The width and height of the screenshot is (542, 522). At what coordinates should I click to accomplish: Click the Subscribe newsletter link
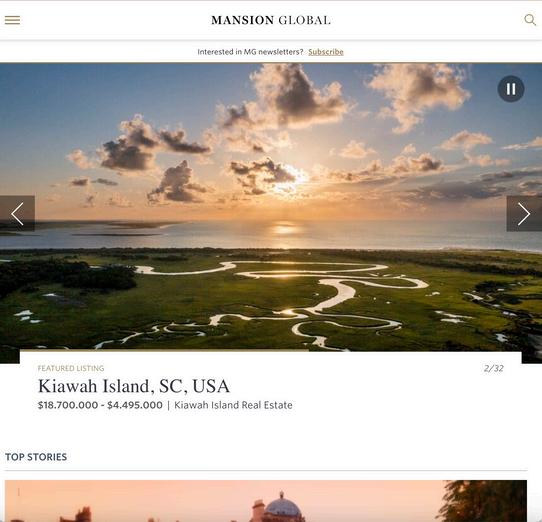326,52
